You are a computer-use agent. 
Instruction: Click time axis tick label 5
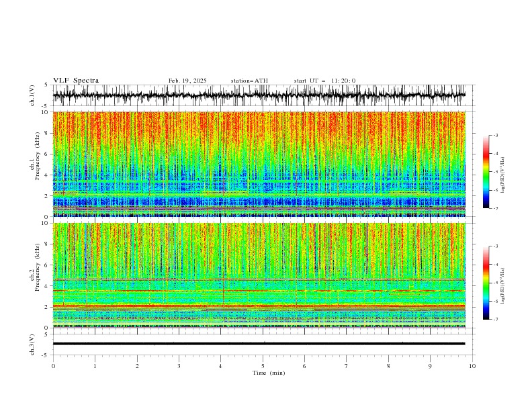click(263, 366)
